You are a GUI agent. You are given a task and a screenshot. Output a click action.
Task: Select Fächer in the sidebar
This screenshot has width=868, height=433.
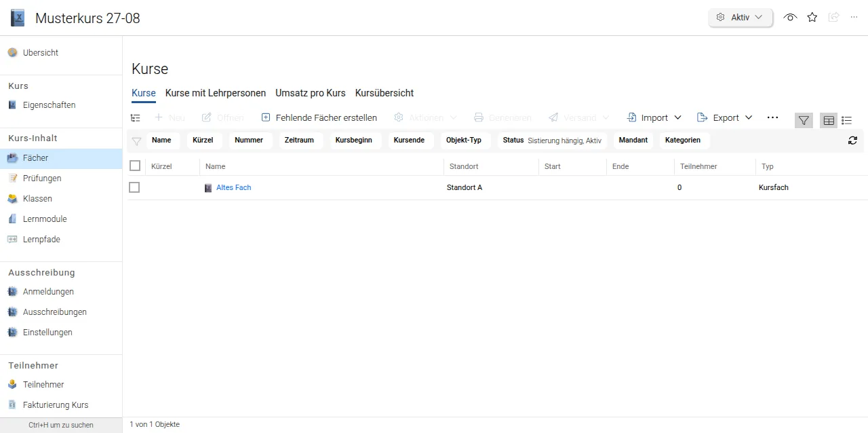[x=61, y=158]
